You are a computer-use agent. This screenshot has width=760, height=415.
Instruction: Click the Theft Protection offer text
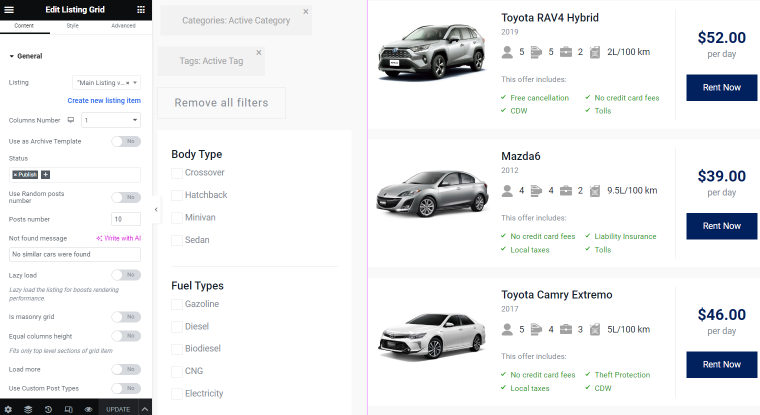click(622, 375)
